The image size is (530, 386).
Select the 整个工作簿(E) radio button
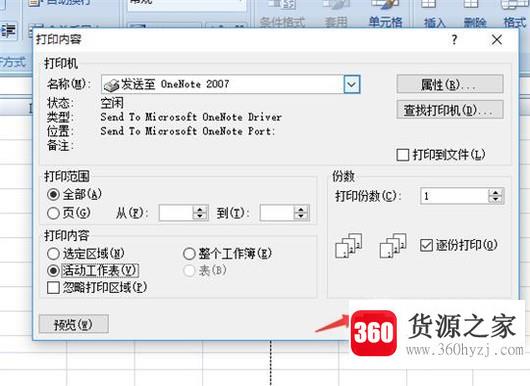(x=189, y=254)
